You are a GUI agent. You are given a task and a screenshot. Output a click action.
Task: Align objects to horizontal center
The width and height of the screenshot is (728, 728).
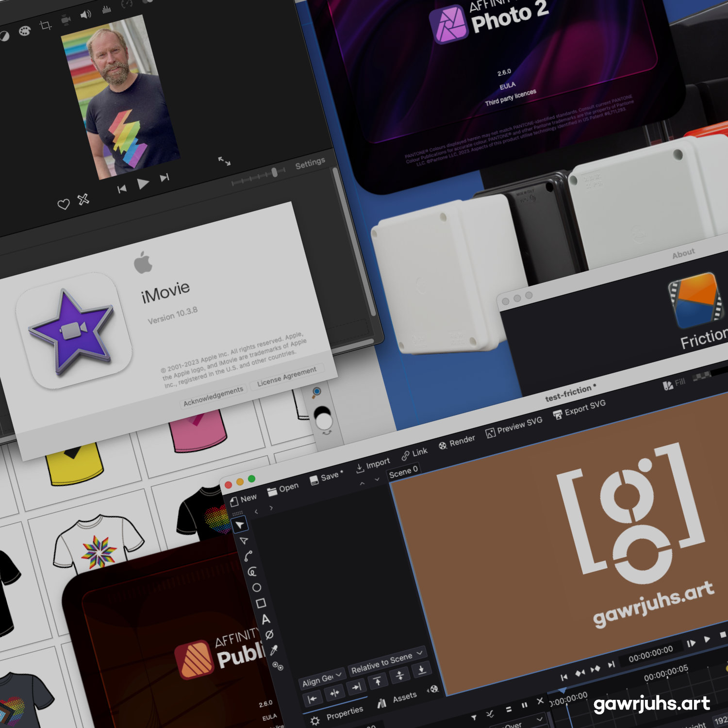pyautogui.click(x=334, y=693)
